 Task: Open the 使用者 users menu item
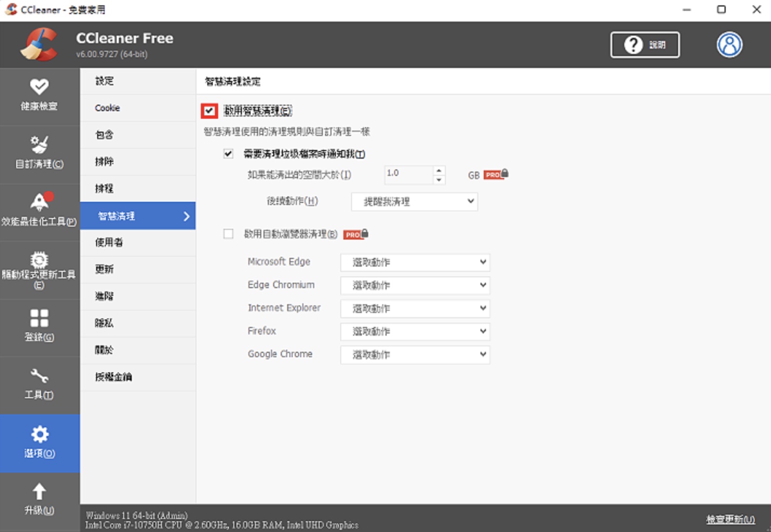click(x=138, y=243)
